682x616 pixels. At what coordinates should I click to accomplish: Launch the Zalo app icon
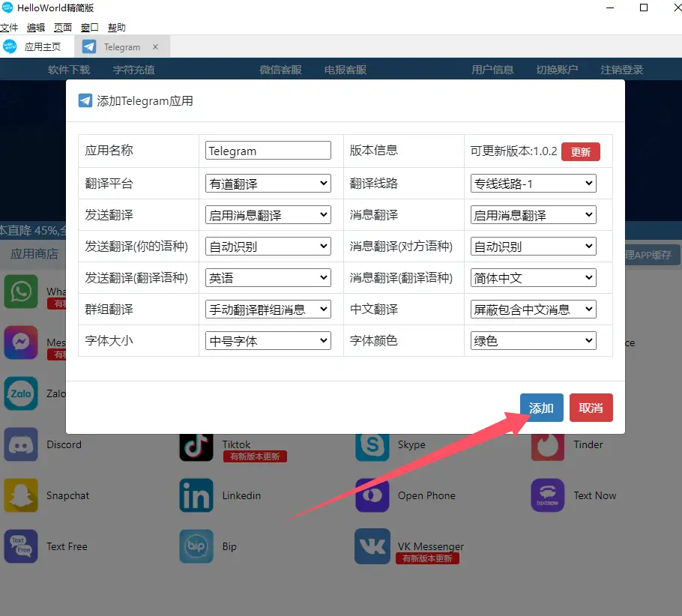pos(21,393)
